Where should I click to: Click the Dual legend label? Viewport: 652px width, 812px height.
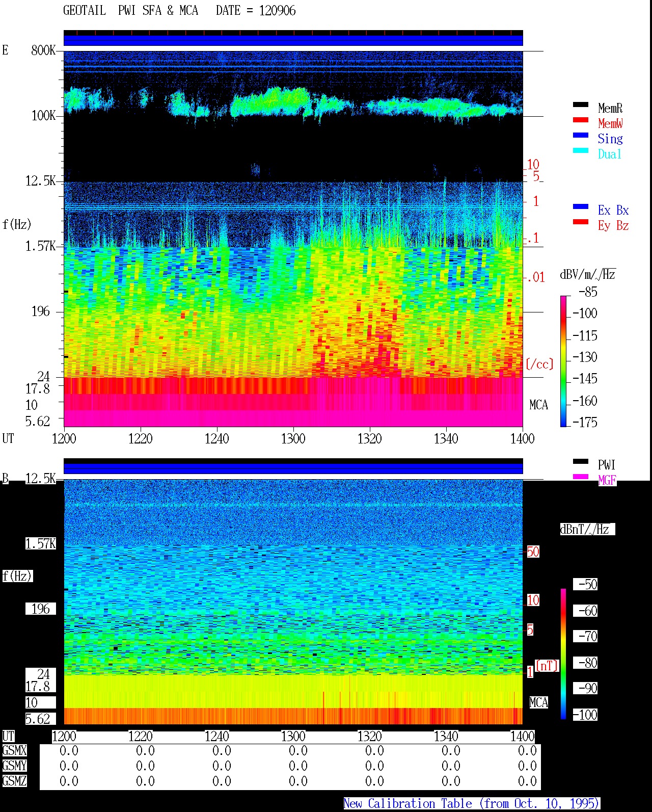point(610,154)
